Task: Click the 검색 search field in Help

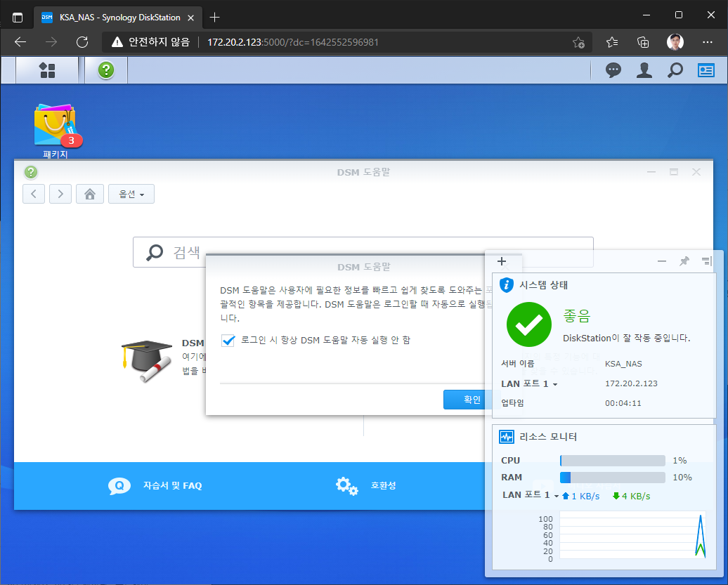Action: [x=363, y=252]
